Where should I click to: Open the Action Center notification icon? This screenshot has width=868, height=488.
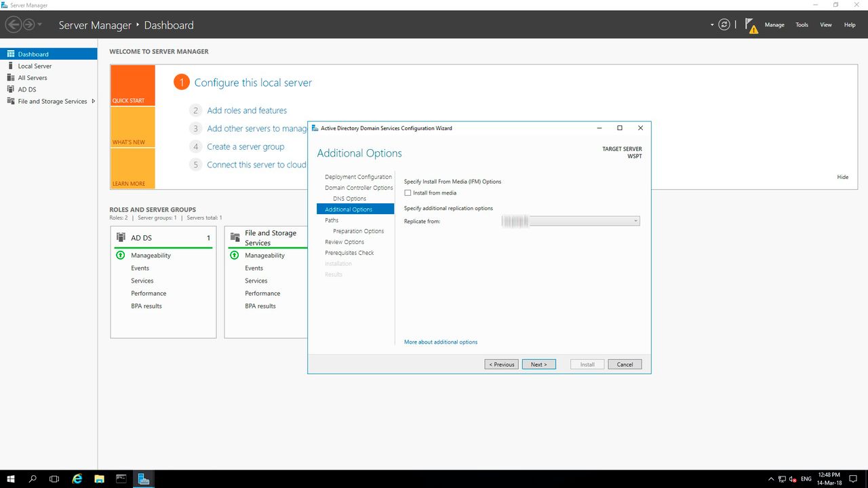click(854, 479)
